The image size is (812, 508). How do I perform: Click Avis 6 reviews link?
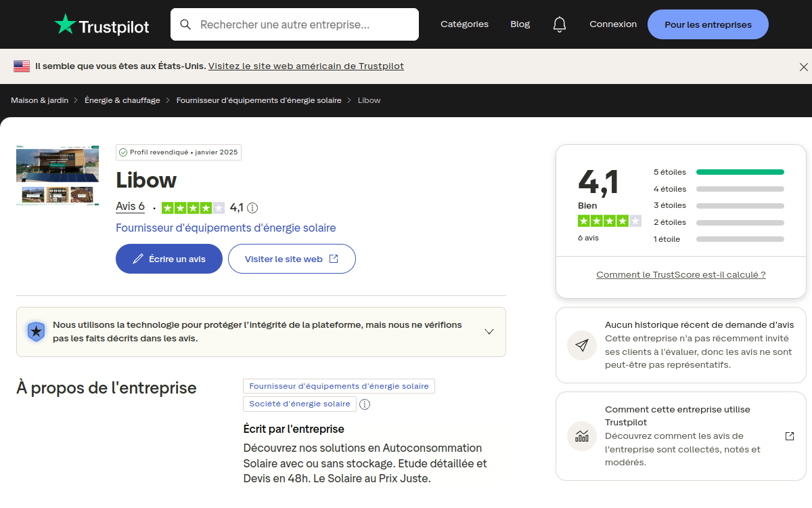coord(130,207)
